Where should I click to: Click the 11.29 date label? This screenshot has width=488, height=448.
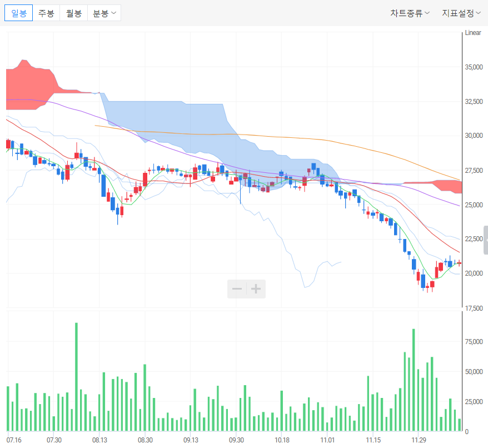[x=419, y=440]
